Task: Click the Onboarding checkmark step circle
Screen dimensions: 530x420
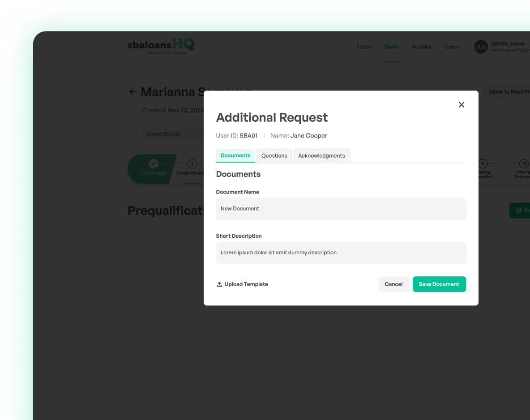Action: [154, 163]
